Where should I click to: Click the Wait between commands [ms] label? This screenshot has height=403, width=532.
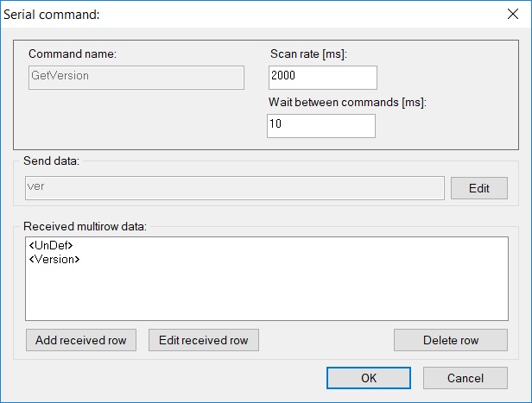[347, 102]
